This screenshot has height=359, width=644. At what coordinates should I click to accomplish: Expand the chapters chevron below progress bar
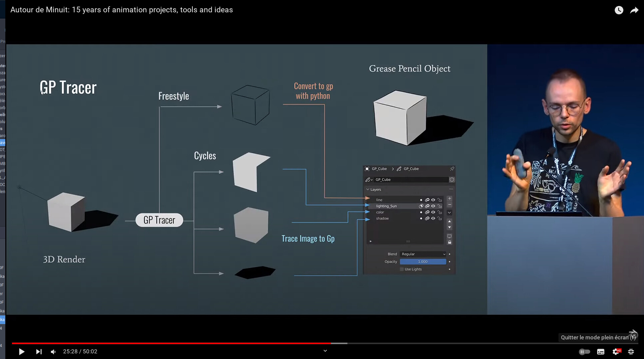click(325, 351)
